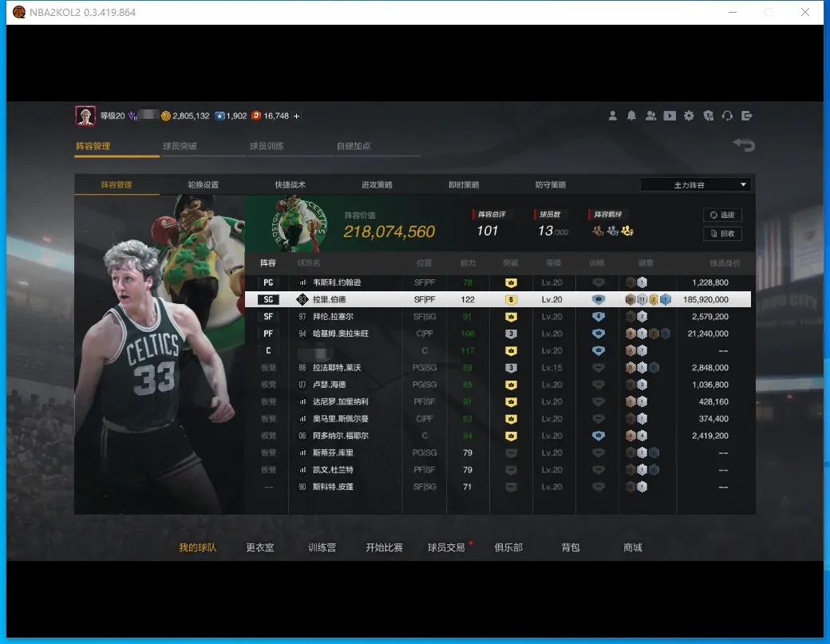This screenshot has width=830, height=644.
Task: Open the profile (person) icon
Action: click(612, 116)
